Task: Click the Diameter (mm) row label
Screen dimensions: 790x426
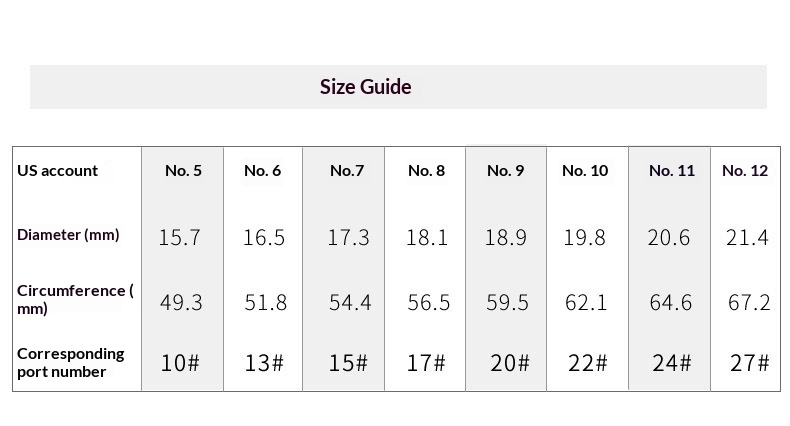Action: coord(68,235)
